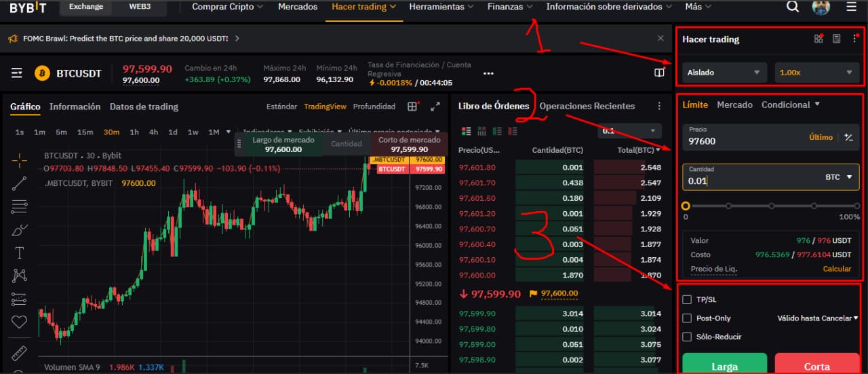Show both sides order book view icon

coord(466,131)
